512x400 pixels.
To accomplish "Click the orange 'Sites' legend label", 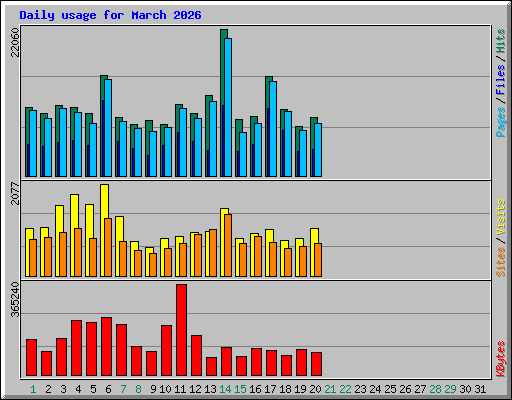I will (x=501, y=262).
